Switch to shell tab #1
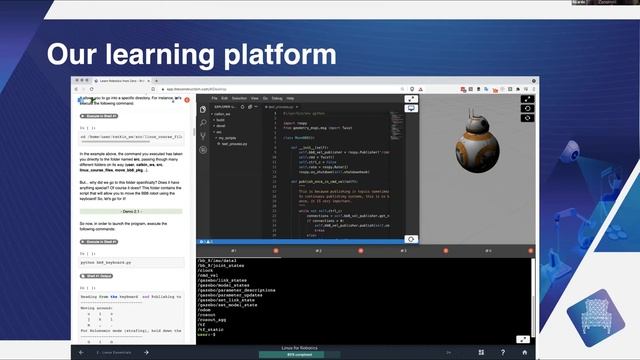Screen dimensions: 640x360 coord(234,251)
